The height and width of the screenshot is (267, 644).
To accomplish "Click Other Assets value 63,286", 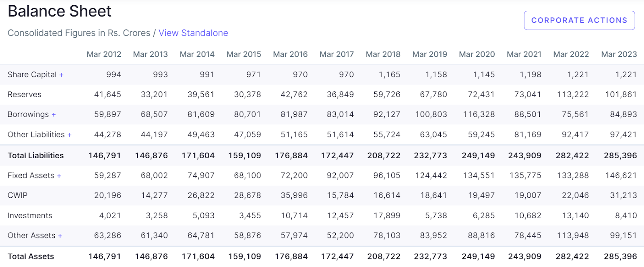I will [x=107, y=235].
